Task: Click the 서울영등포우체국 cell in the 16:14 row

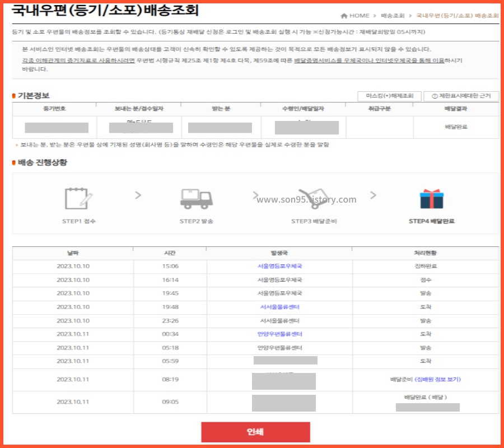Action: click(x=279, y=280)
